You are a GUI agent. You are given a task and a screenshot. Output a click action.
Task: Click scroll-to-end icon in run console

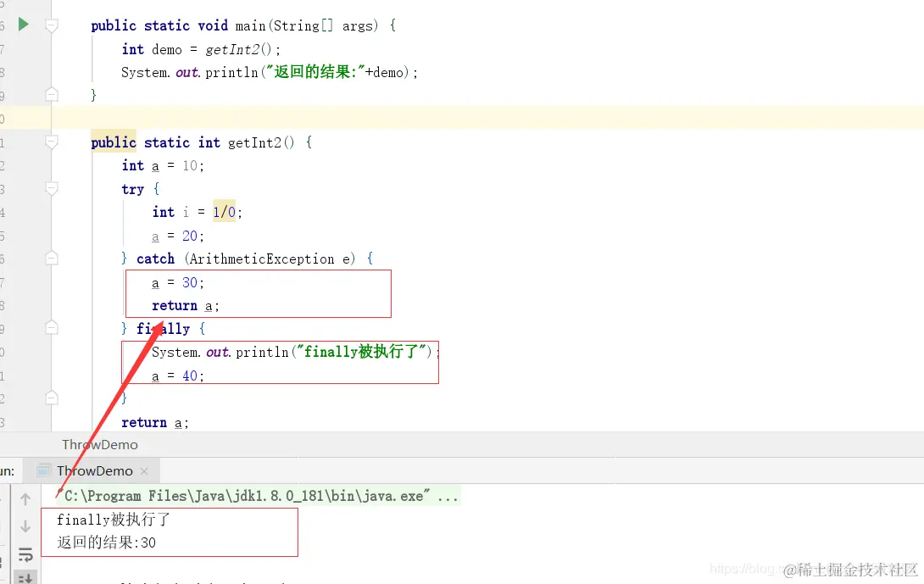point(25,578)
